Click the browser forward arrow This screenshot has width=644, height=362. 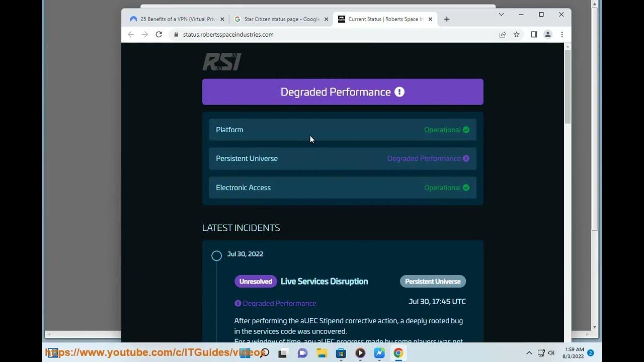coord(145,34)
